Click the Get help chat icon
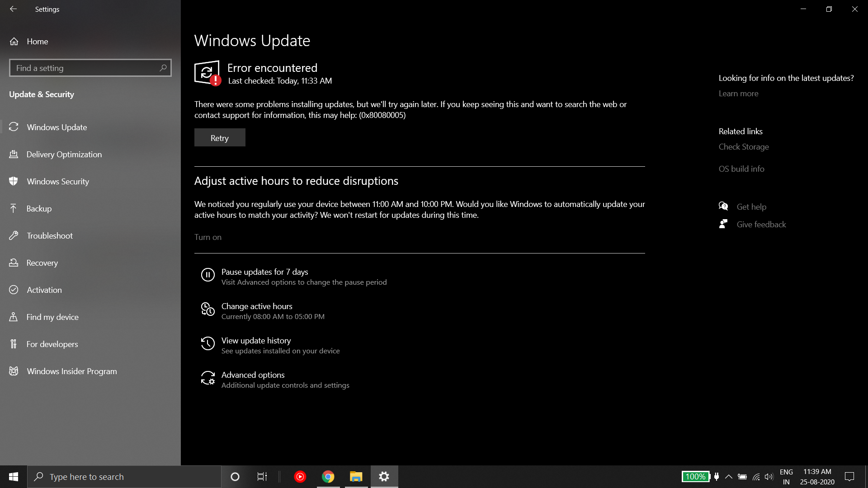Image resolution: width=868 pixels, height=488 pixels. [x=723, y=206]
